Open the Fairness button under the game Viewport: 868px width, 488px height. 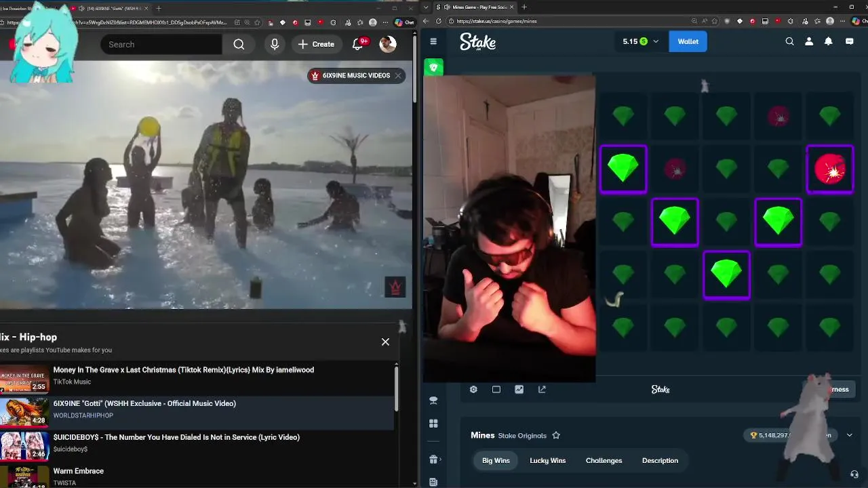click(x=831, y=389)
